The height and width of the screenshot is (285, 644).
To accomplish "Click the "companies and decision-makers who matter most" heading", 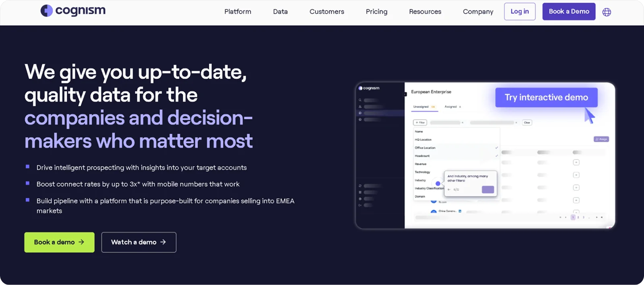I will click(x=138, y=130).
